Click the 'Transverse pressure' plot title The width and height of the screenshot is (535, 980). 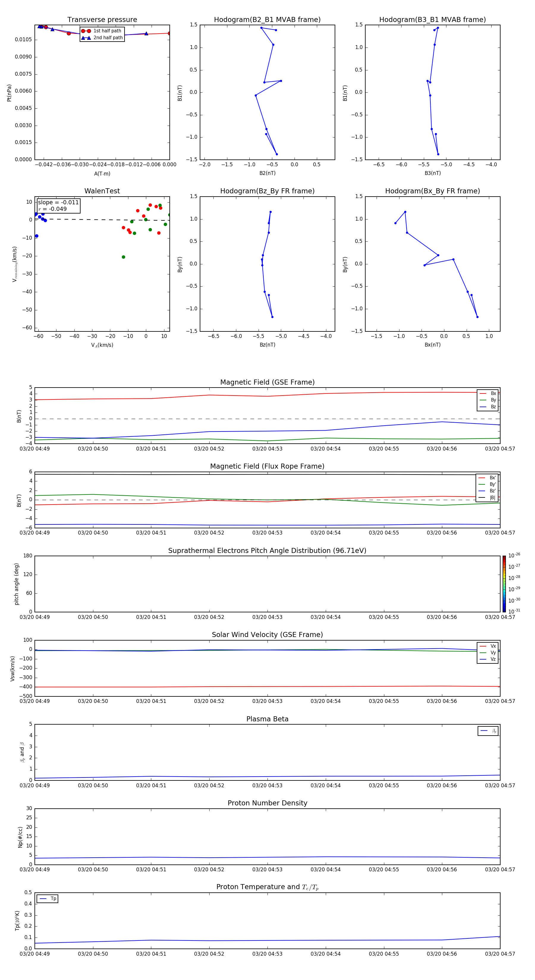click(x=102, y=20)
